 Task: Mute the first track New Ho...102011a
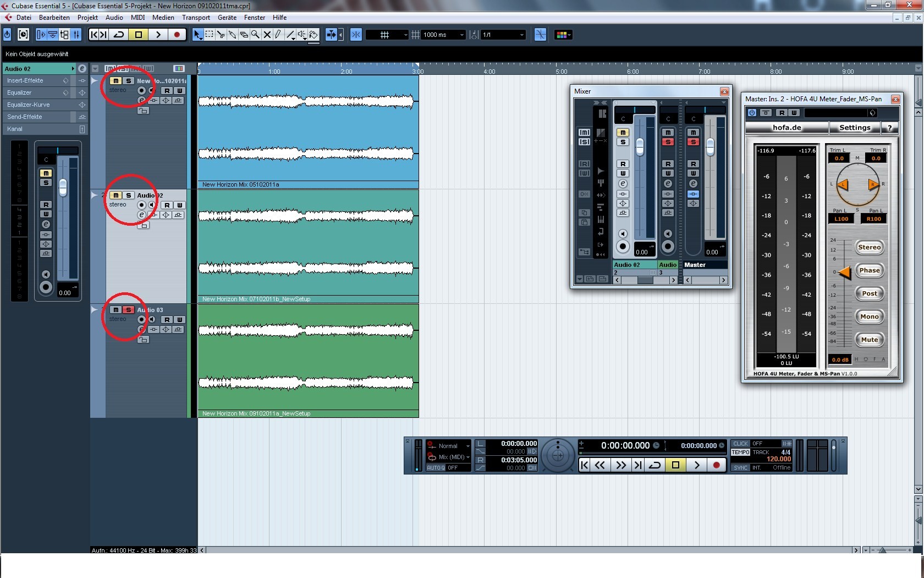tap(116, 81)
